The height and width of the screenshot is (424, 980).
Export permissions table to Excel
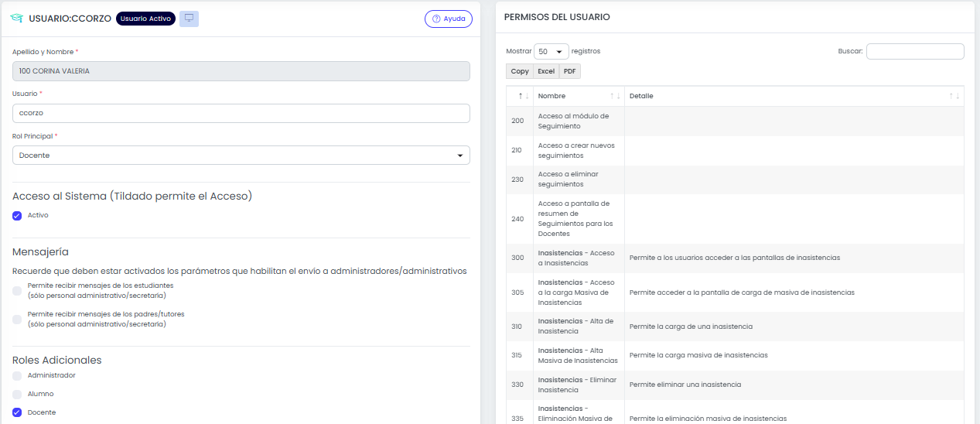coord(546,71)
